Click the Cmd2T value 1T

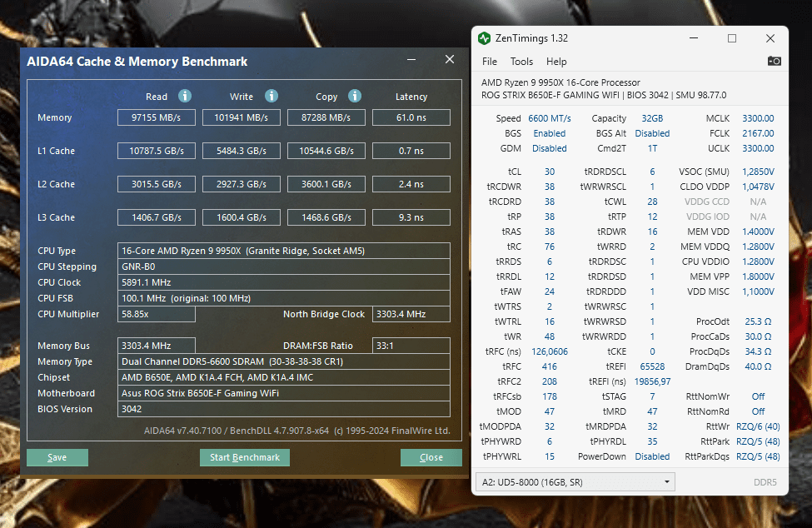point(652,148)
